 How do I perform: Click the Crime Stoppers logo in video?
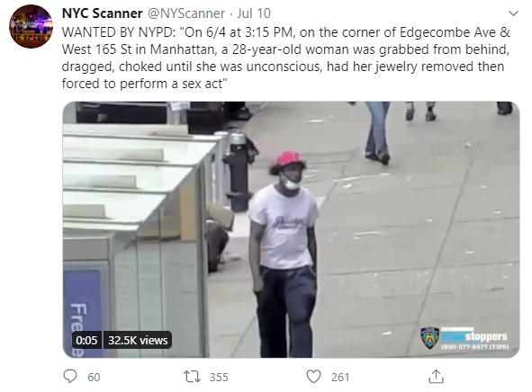tap(474, 335)
